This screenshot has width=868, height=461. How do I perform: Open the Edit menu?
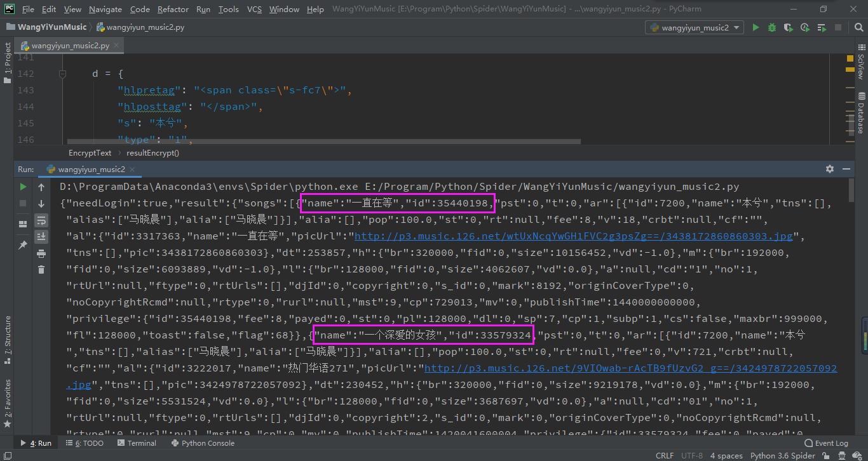[x=49, y=9]
